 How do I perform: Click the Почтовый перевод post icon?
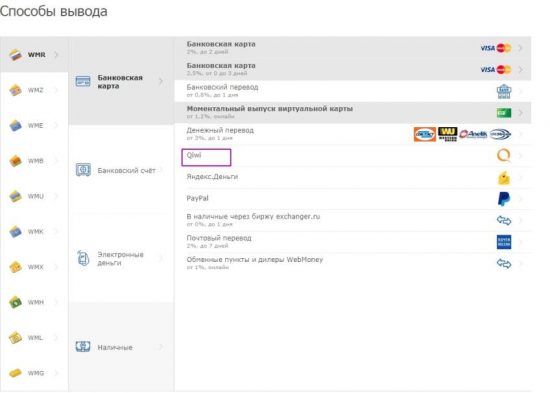point(504,242)
